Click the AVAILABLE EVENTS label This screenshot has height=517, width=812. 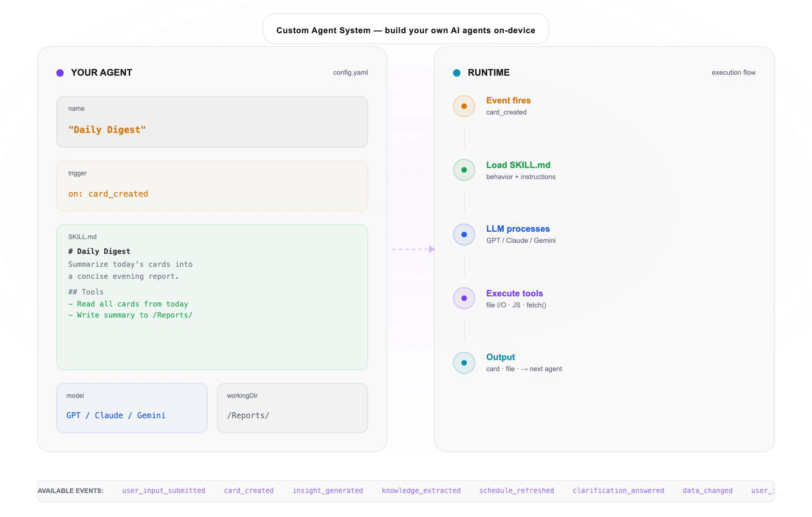tap(71, 491)
